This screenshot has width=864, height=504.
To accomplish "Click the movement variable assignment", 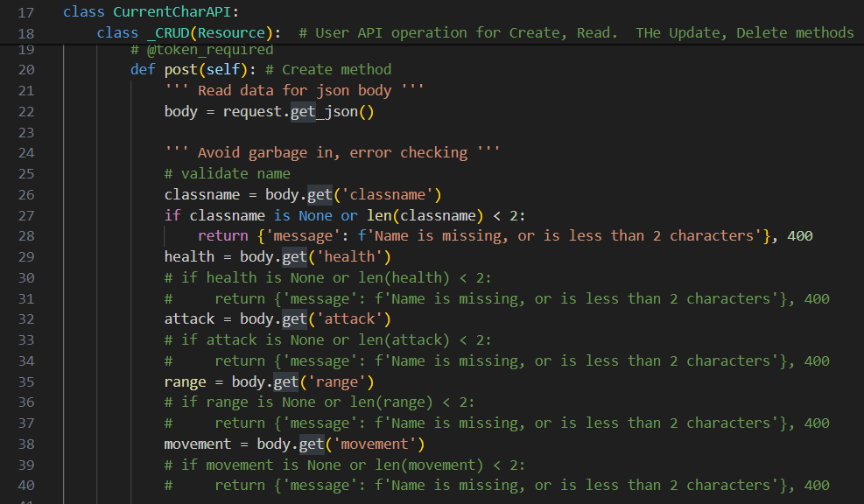I will tap(197, 444).
